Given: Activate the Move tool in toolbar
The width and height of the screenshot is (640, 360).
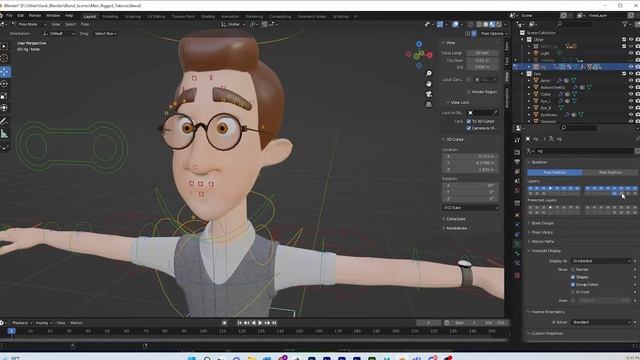Looking at the screenshot, I should [4, 72].
